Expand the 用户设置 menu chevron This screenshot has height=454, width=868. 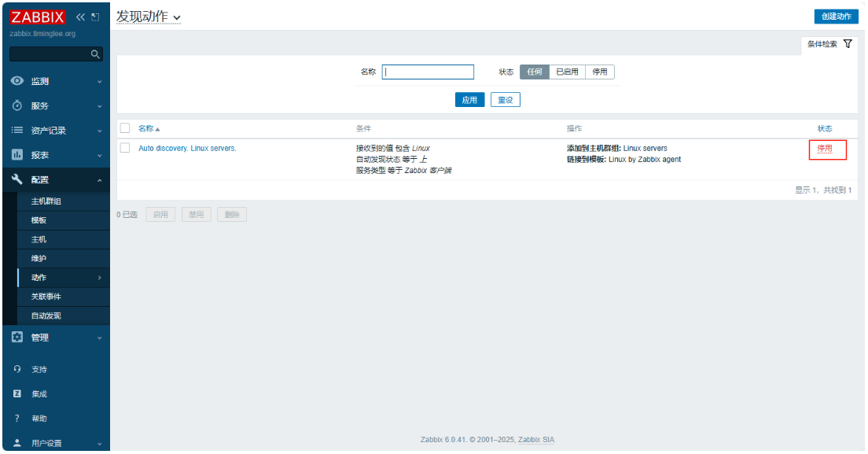[x=100, y=444]
